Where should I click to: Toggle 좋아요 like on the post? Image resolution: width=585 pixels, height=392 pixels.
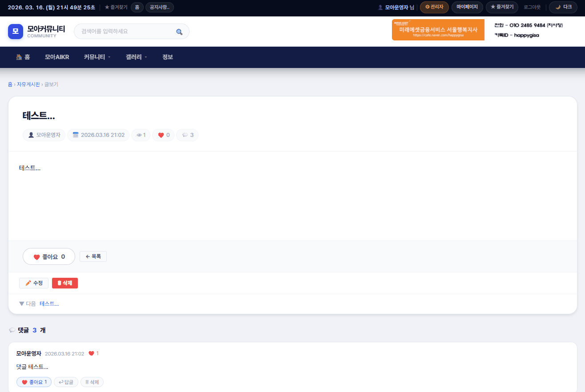point(49,256)
